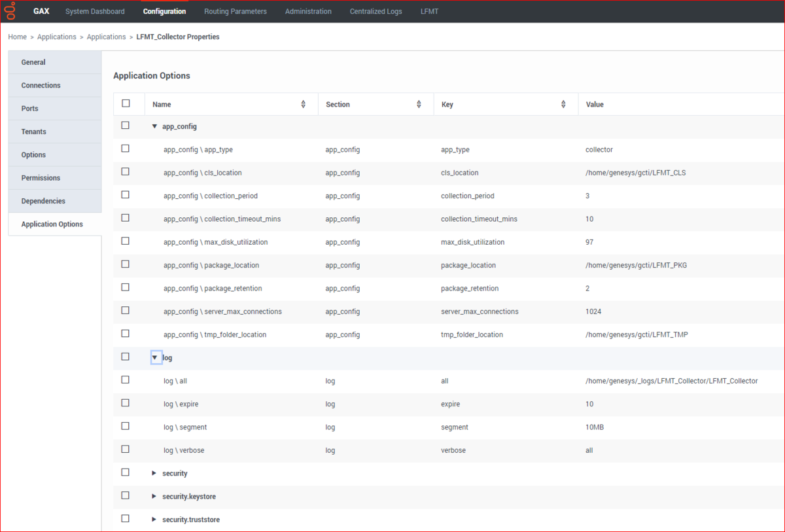Open the System Dashboard link
Viewport: 785px width, 532px height.
95,11
